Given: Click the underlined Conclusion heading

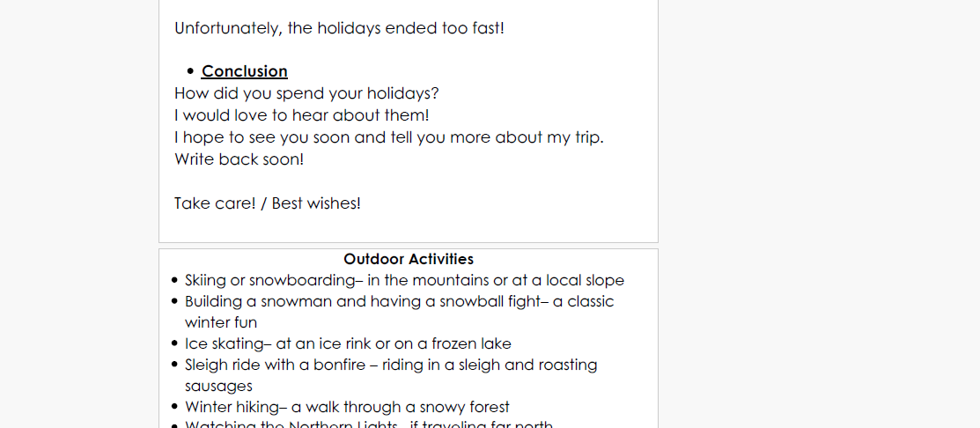Looking at the screenshot, I should 244,71.
